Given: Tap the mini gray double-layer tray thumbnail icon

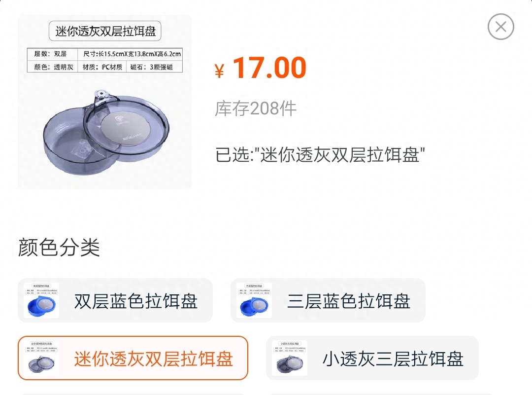Looking at the screenshot, I should (41, 358).
